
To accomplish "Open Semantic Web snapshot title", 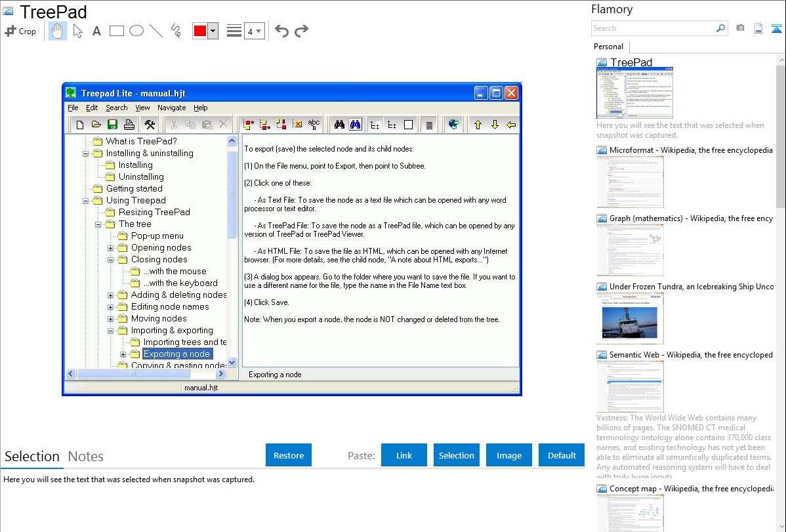I will (x=691, y=354).
